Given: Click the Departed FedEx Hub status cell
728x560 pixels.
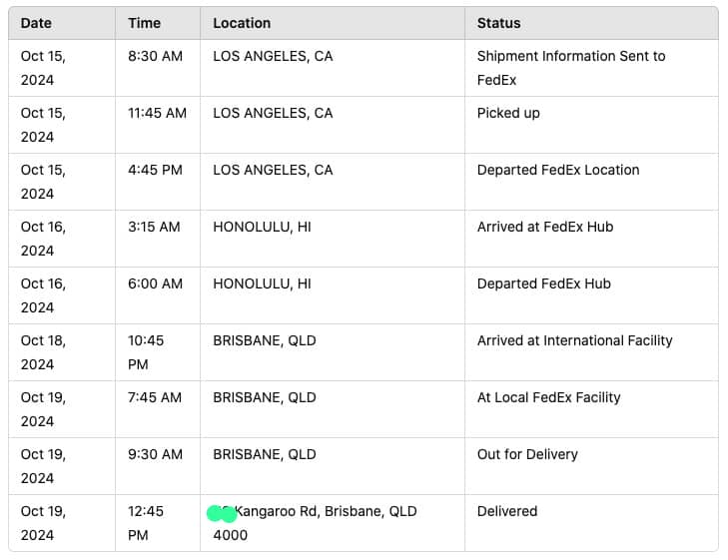Looking at the screenshot, I should point(543,284).
